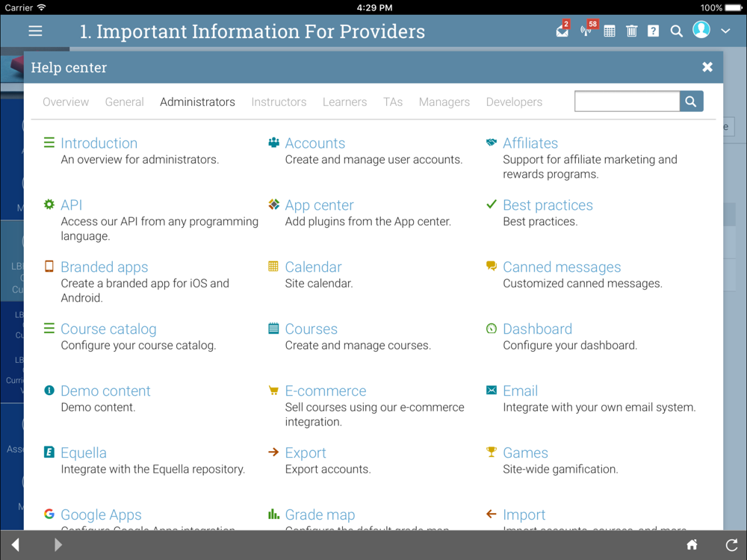Image resolution: width=747 pixels, height=560 pixels.
Task: Open messages envelope icon with badge 2
Action: click(562, 30)
